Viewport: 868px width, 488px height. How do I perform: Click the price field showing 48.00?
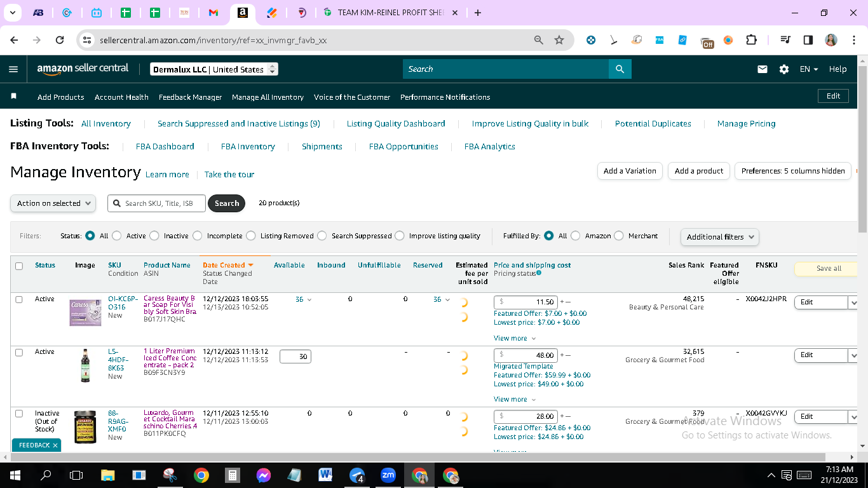526,355
